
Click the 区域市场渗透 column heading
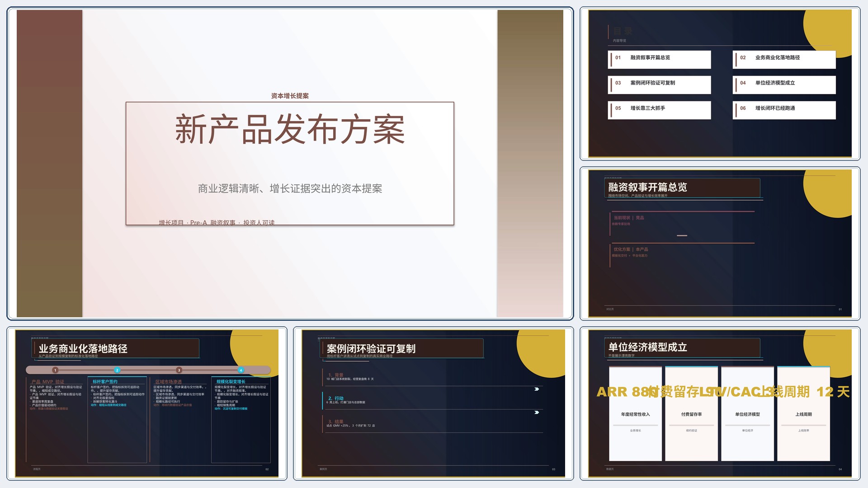tap(168, 382)
